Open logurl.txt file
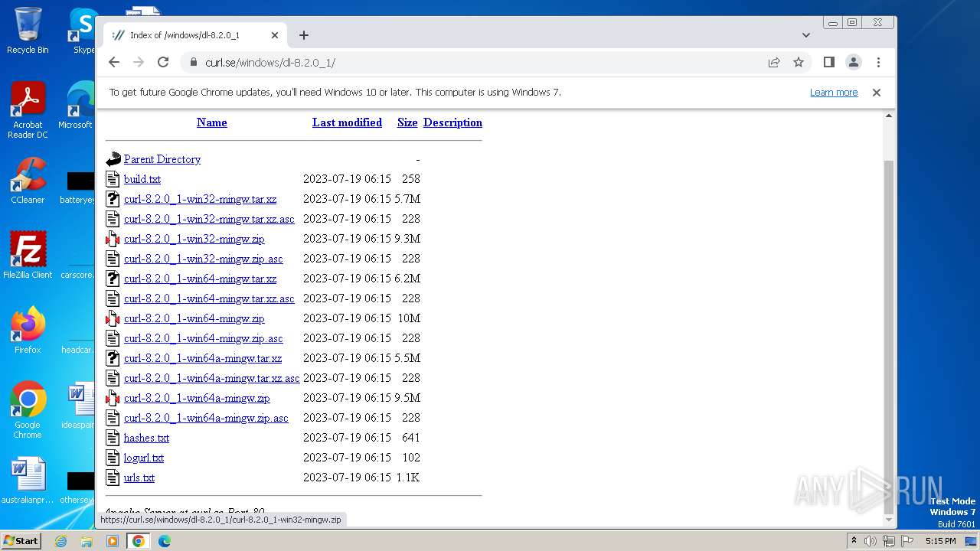980x551 pixels. tap(144, 458)
